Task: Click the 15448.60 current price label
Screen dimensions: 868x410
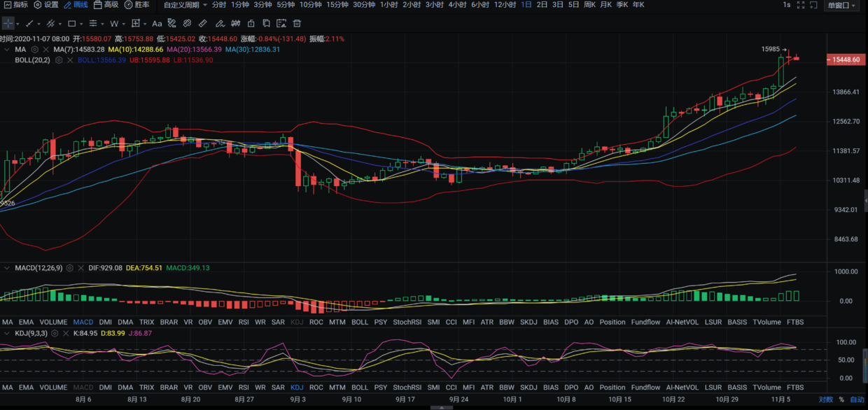Action: tap(845, 60)
